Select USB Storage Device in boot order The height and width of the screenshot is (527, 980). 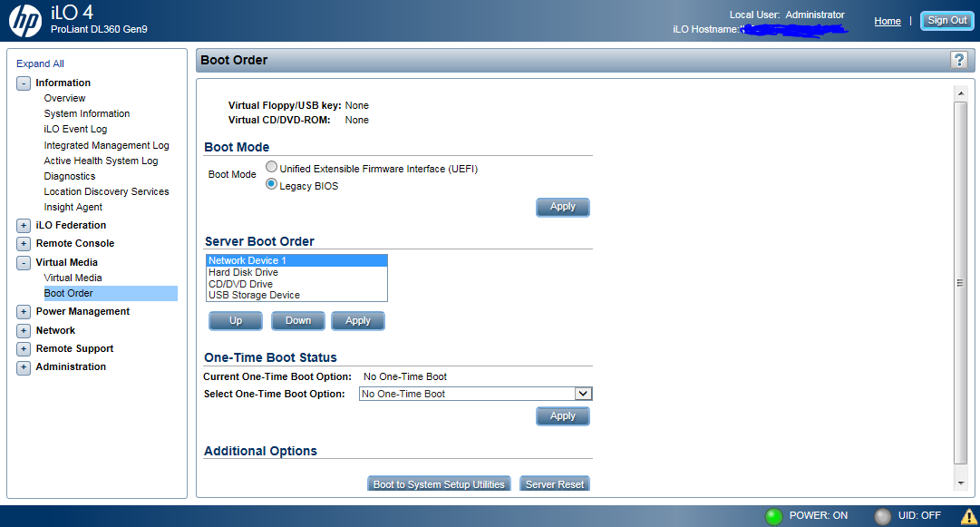pos(296,295)
